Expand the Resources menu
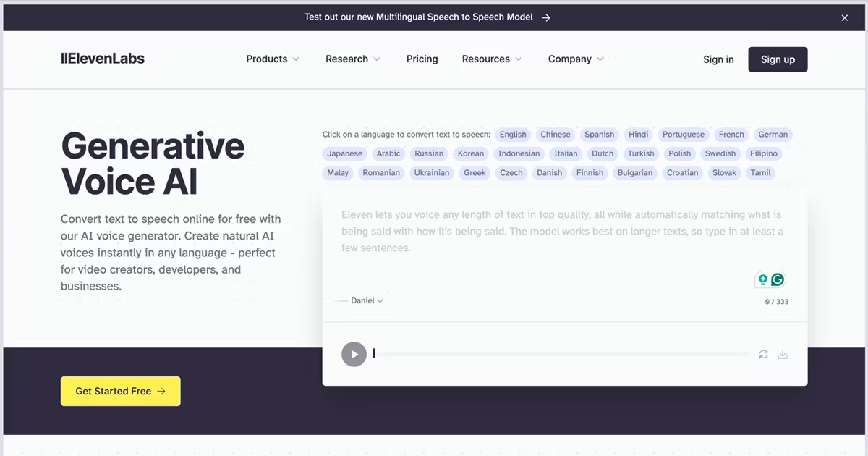Viewport: 868px width, 456px height. [491, 59]
